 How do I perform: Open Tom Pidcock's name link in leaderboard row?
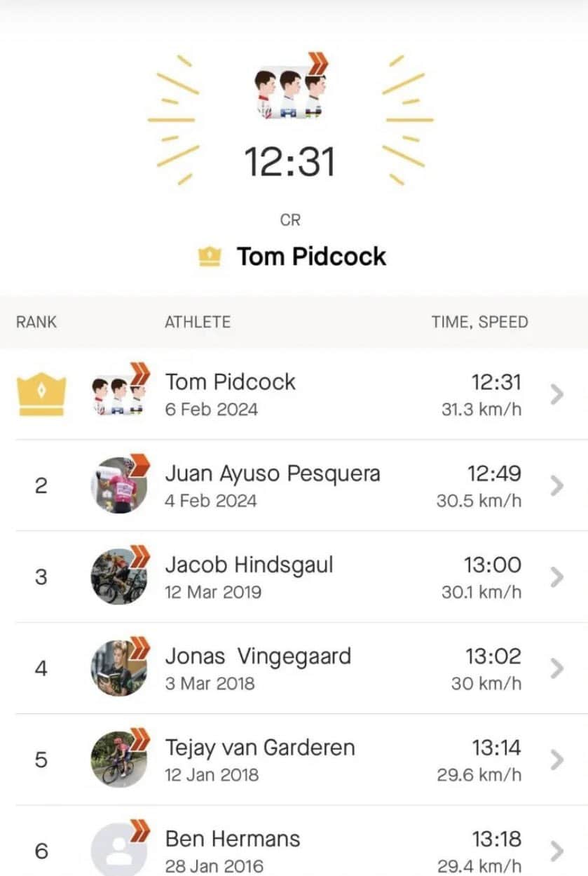coord(231,382)
